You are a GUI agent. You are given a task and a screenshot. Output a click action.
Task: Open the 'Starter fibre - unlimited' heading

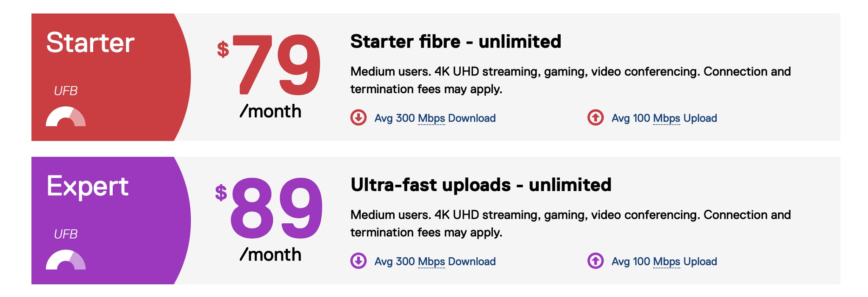coord(456,42)
